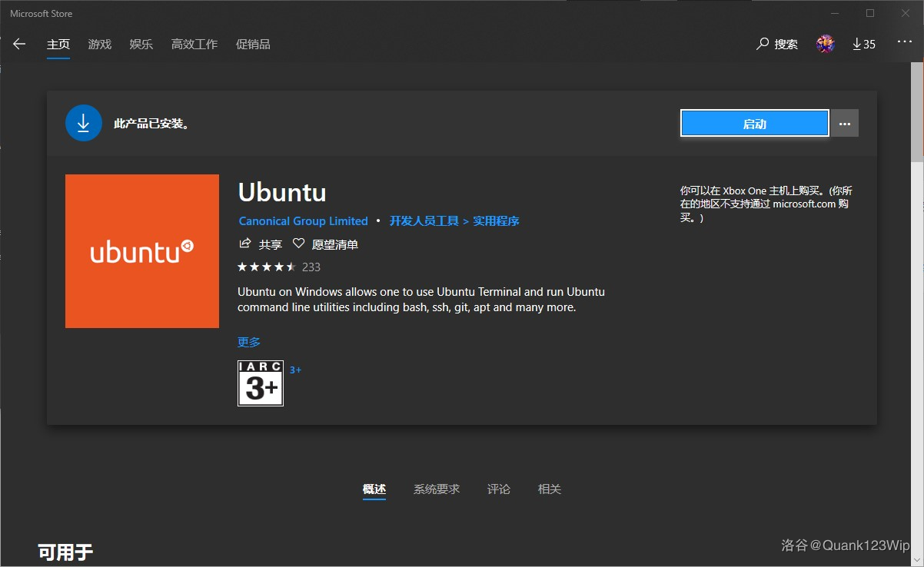Open the search in Microsoft Store
This screenshot has width=924, height=567.
(776, 44)
